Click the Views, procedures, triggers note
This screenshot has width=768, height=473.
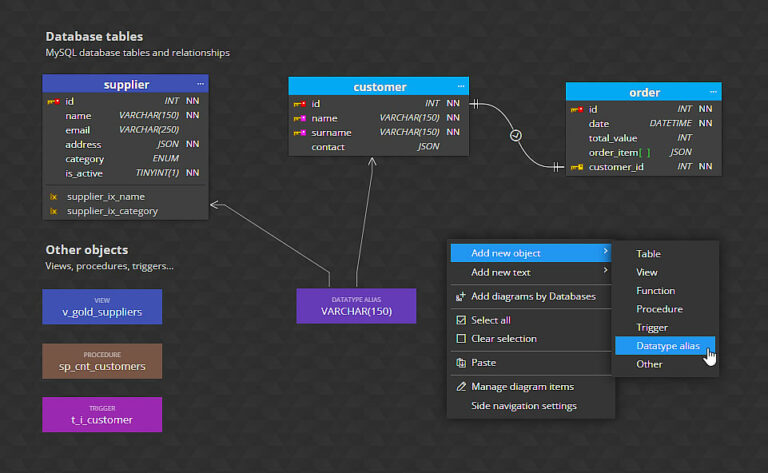point(109,266)
